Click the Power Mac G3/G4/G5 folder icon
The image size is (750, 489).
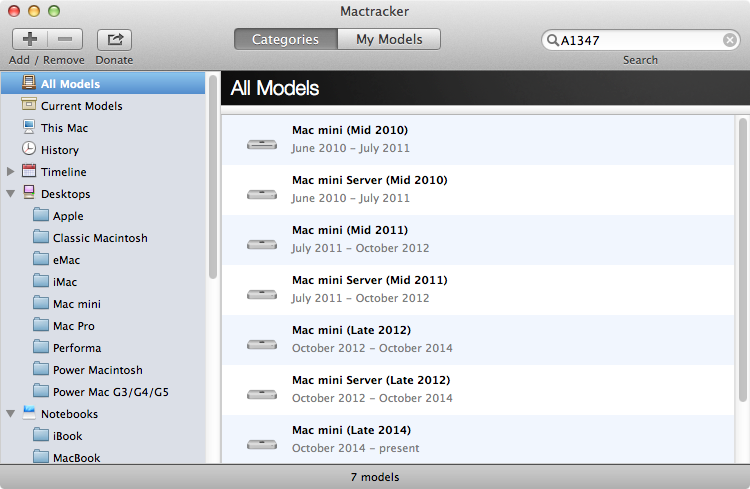click(41, 391)
